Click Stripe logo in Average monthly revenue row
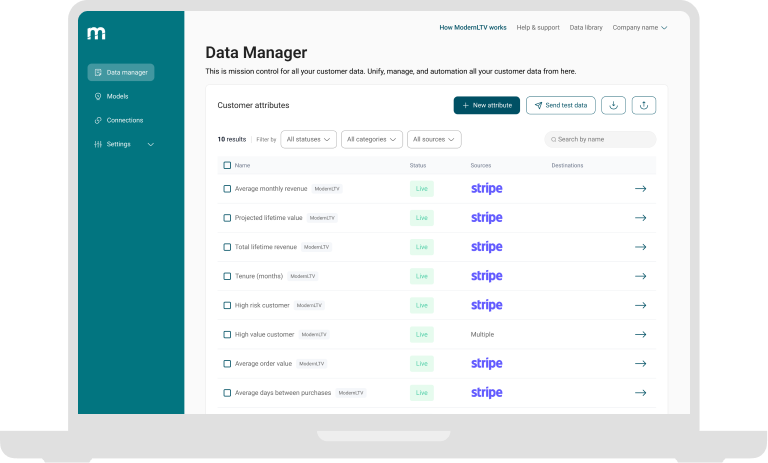This screenshot has height=463, width=768. [x=486, y=189]
